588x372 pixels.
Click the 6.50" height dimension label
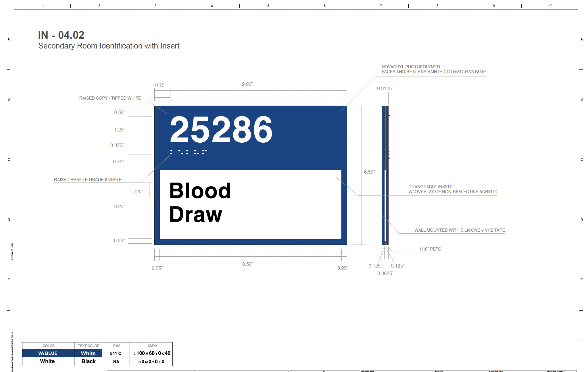369,172
